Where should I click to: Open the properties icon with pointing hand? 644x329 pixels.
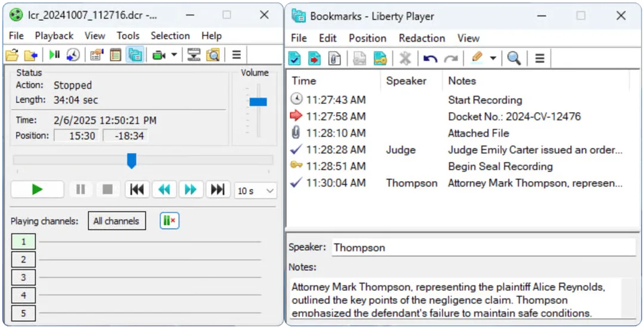coord(97,55)
